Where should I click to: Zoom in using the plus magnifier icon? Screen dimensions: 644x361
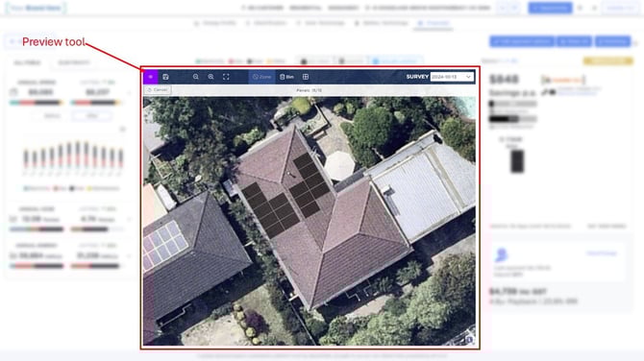tap(211, 77)
